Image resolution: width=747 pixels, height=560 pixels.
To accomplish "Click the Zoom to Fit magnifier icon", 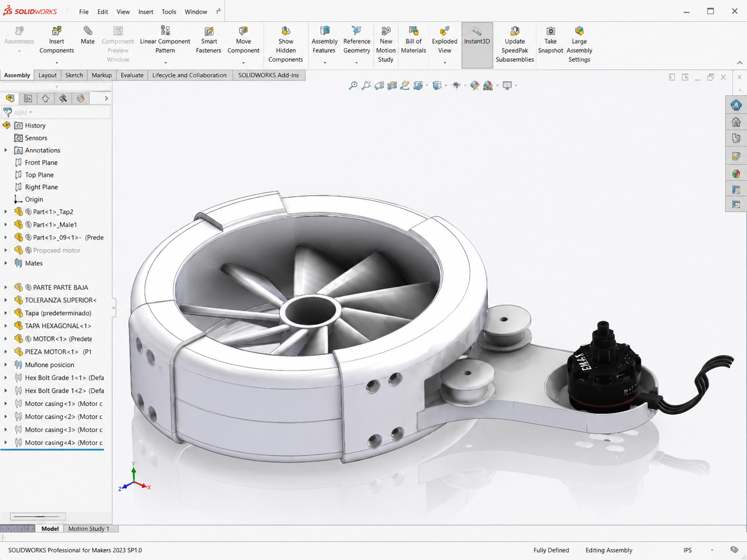I will point(353,86).
